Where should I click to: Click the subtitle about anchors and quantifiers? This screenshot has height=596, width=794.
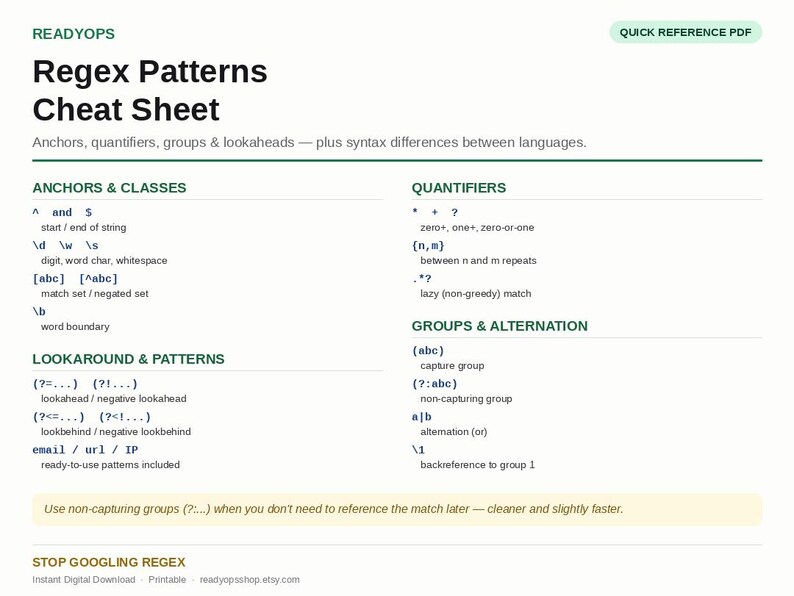click(309, 142)
